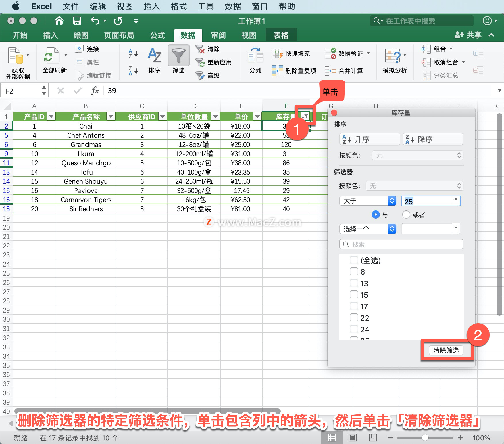The width and height of the screenshot is (504, 444).
Task: Open 单位数量 column filter arrow
Action: tap(216, 116)
